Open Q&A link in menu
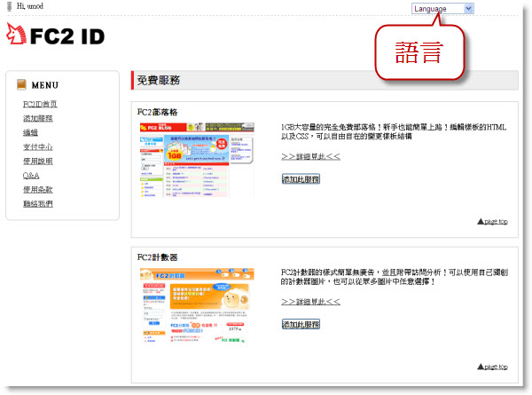 click(31, 175)
